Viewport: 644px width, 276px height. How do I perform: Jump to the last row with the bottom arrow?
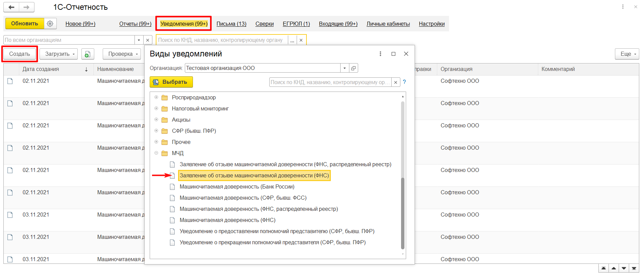[x=634, y=269]
